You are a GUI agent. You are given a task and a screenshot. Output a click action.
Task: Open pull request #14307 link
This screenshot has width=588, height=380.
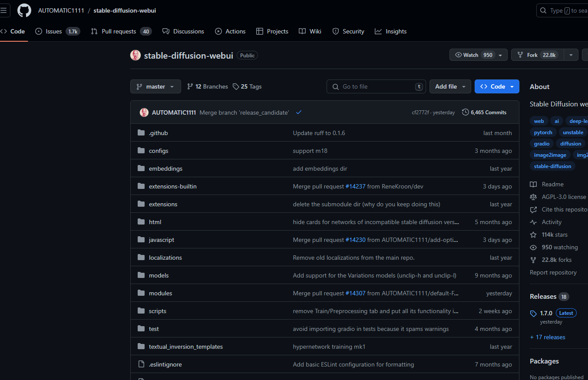[x=355, y=293]
